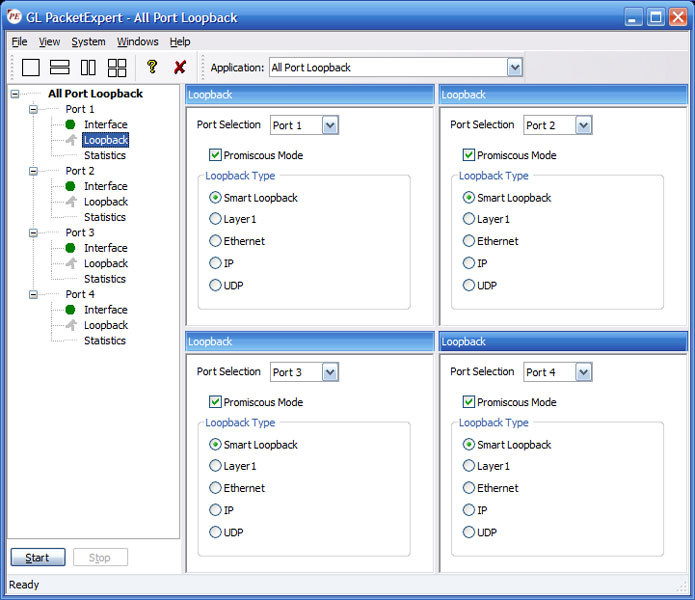Open the Application dropdown list
This screenshot has height=600, width=695.
tap(514, 67)
